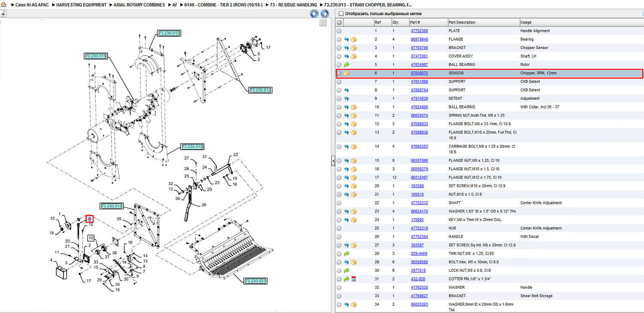Open the home icon in the breadcrumb

3,5
